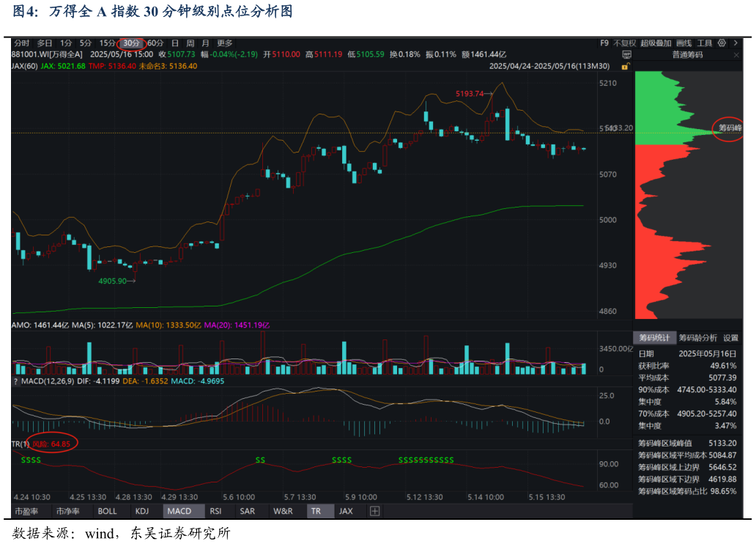
Task: Open the 工具 tools dropdown
Action: (x=704, y=43)
